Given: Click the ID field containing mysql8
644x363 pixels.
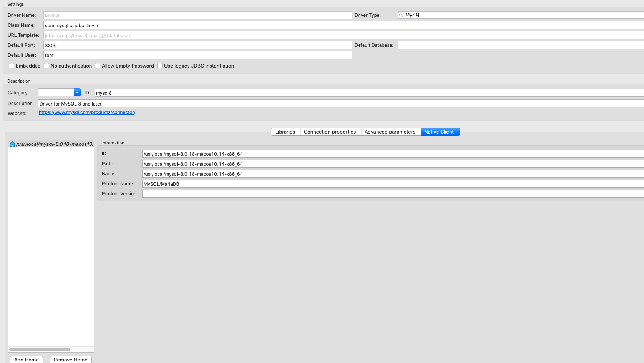Looking at the screenshot, I should click(369, 93).
